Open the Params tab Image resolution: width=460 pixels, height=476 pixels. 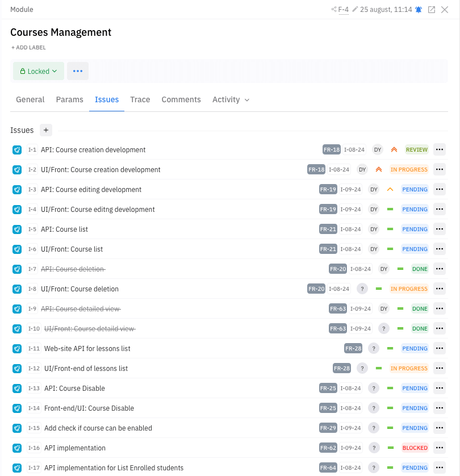(69, 99)
